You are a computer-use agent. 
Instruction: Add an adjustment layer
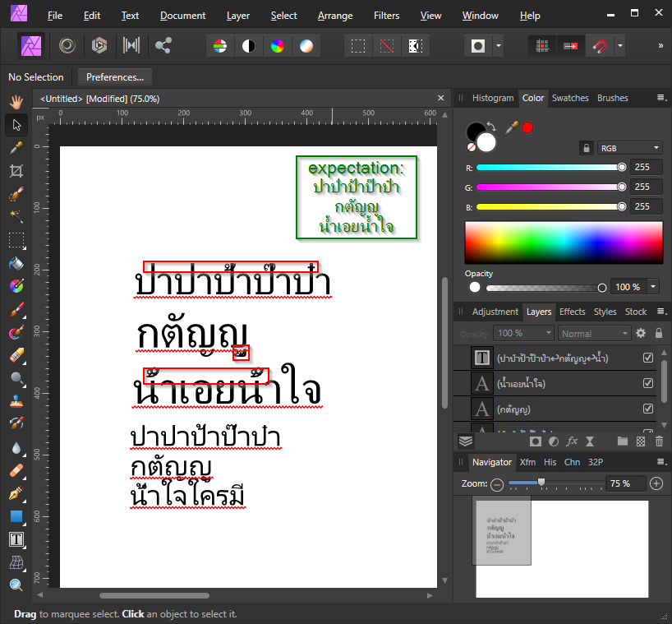pos(553,441)
